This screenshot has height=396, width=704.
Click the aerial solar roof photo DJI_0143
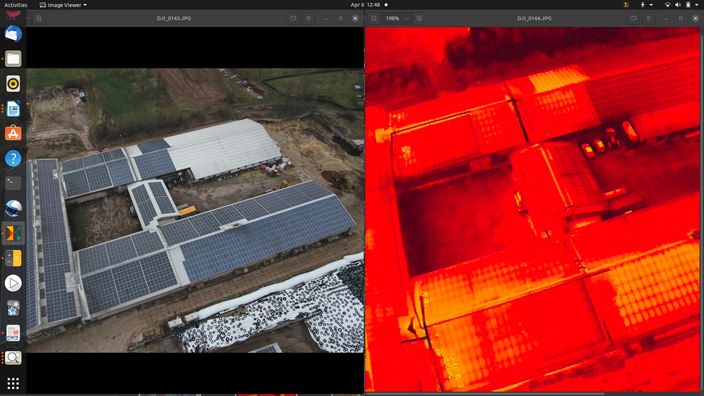coord(195,211)
